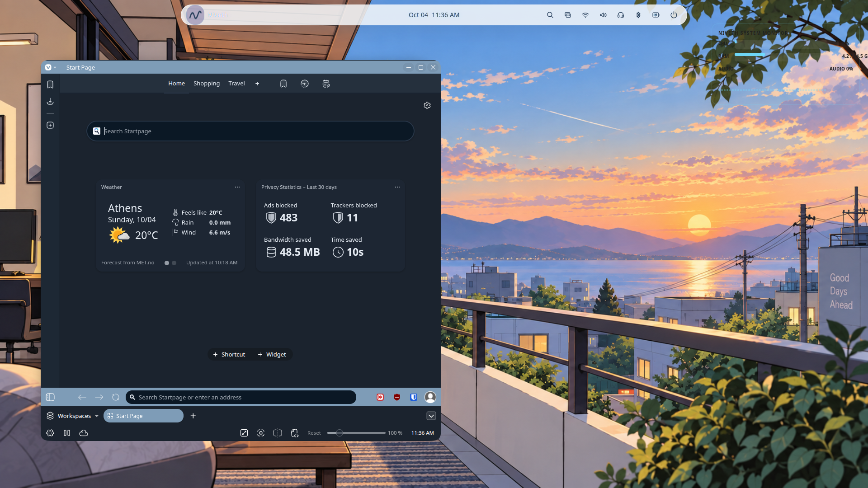The width and height of the screenshot is (868, 488).
Task: Go back to the previous page
Action: 82,397
